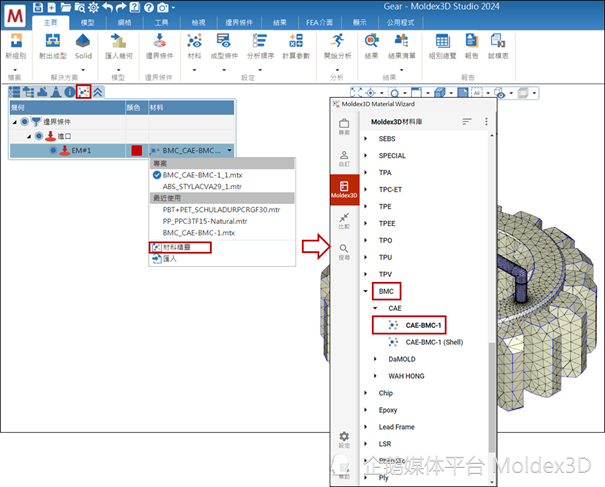Click the compare icon in Material Wizard sidebar

pos(344,217)
